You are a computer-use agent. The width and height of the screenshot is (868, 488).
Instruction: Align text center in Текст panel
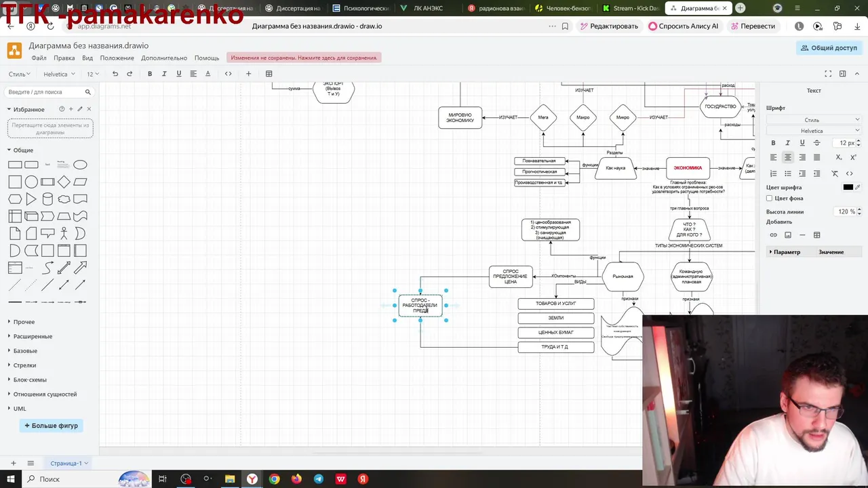[787, 157]
